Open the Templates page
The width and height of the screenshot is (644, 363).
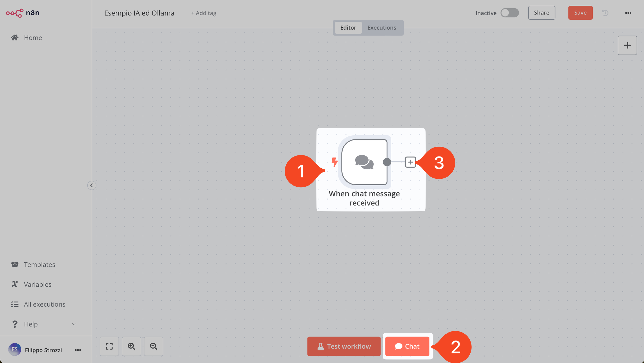point(39,265)
